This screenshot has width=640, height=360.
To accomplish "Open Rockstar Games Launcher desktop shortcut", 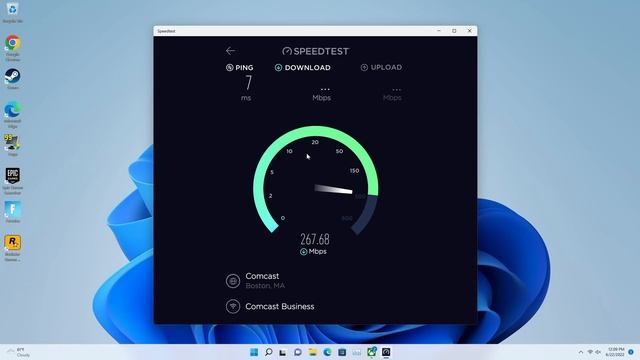I will pos(12,248).
